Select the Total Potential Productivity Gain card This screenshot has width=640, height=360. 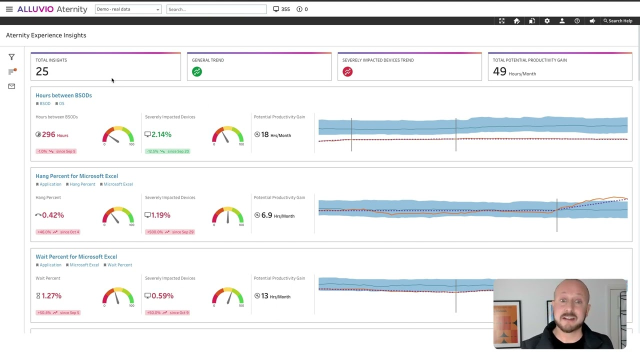coord(560,66)
